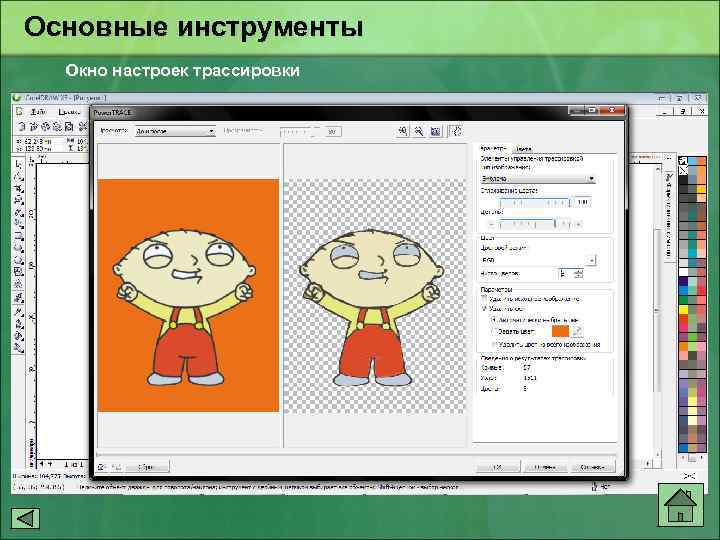Click the transparency slider in PowerTRACE toolbar
Image resolution: width=720 pixels, height=540 pixels.
(x=301, y=132)
